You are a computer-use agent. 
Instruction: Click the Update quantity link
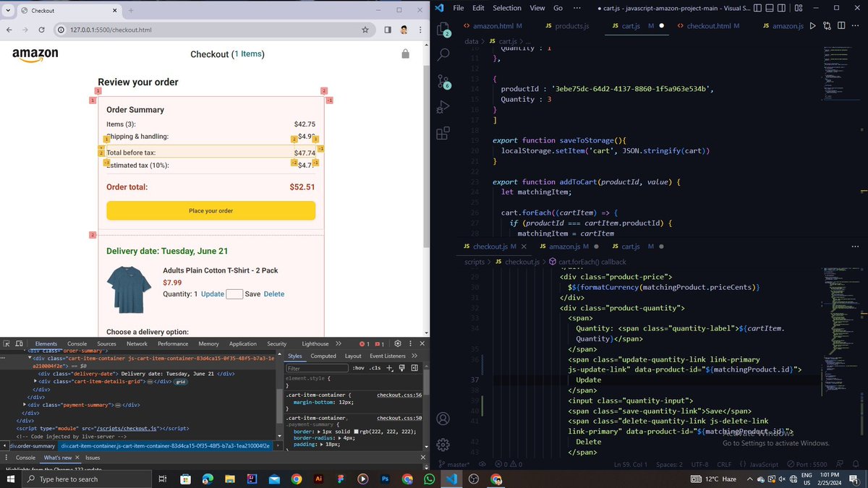(x=213, y=294)
